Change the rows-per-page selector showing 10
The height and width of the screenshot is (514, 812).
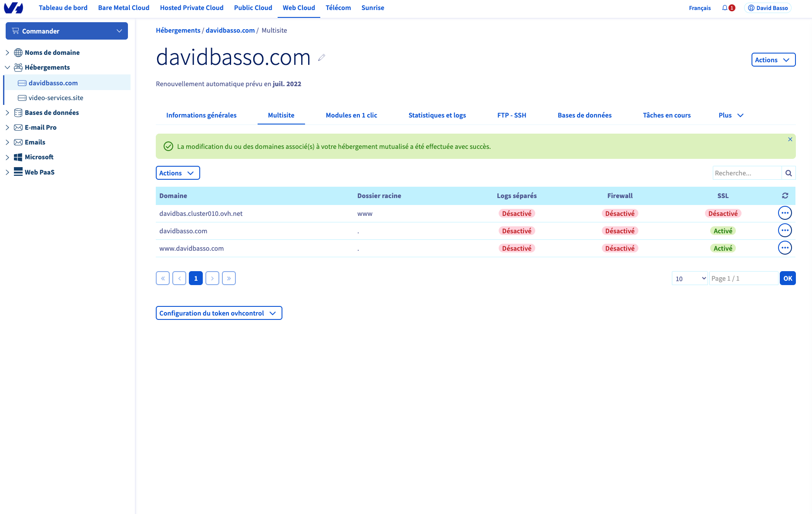pos(690,279)
